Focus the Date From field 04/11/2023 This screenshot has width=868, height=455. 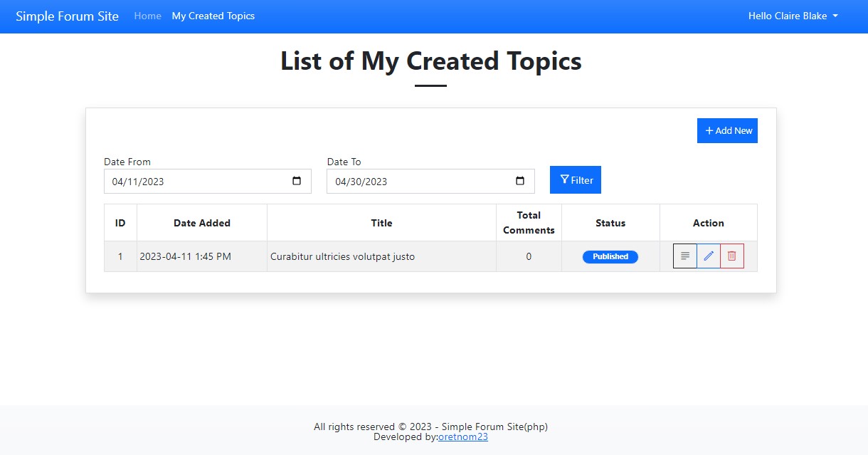pyautogui.click(x=208, y=181)
